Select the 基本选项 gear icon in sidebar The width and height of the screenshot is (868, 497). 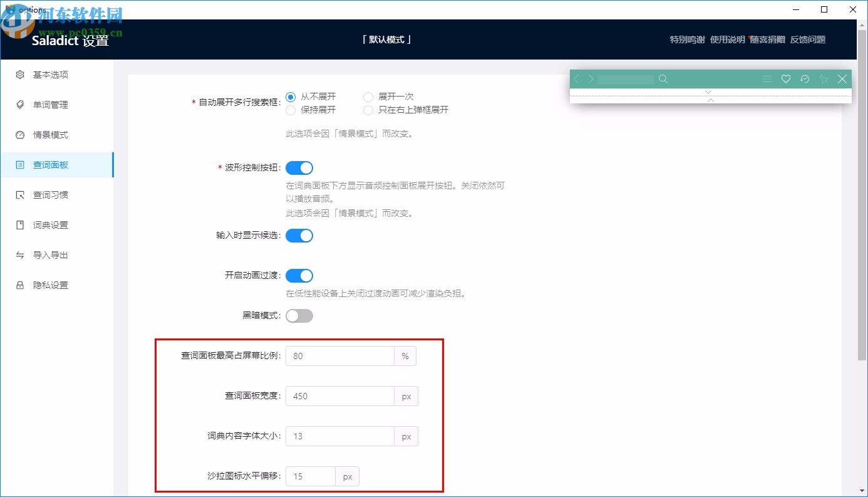18,75
